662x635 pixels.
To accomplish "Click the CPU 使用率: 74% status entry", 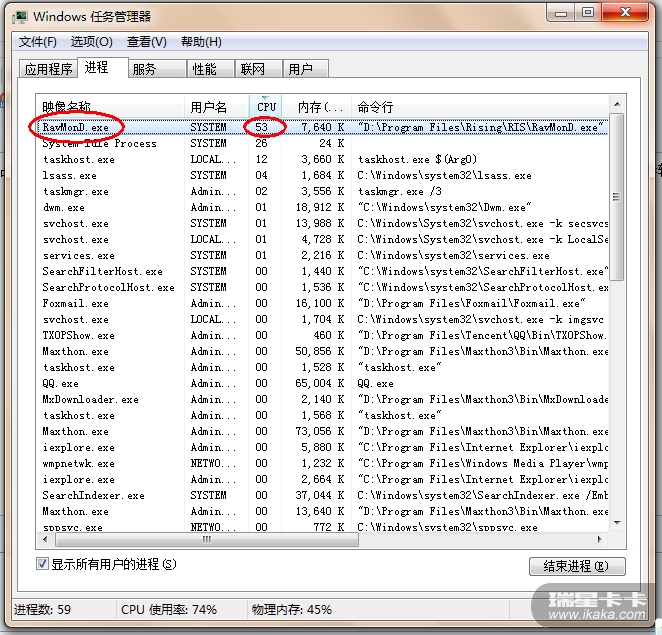I will [x=169, y=609].
